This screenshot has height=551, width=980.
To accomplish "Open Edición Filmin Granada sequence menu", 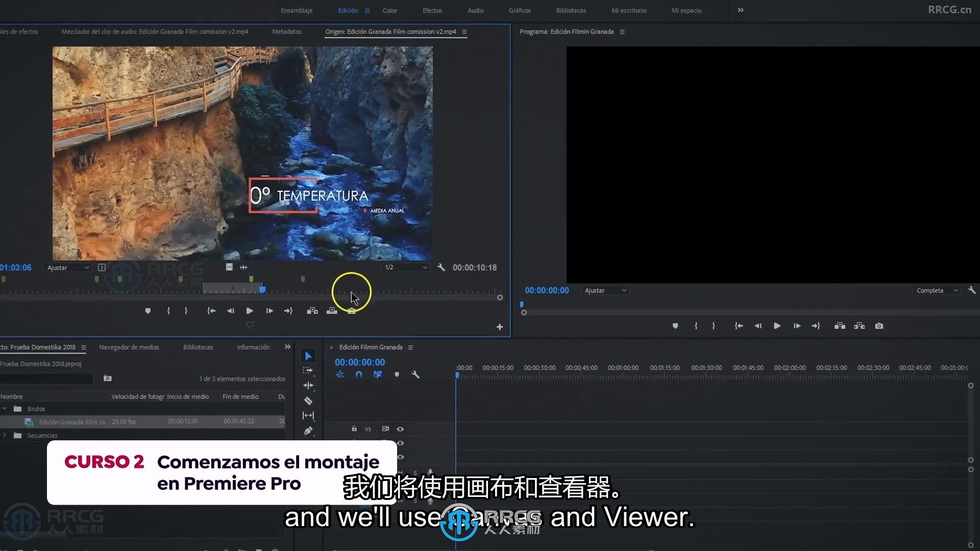I will (x=410, y=347).
